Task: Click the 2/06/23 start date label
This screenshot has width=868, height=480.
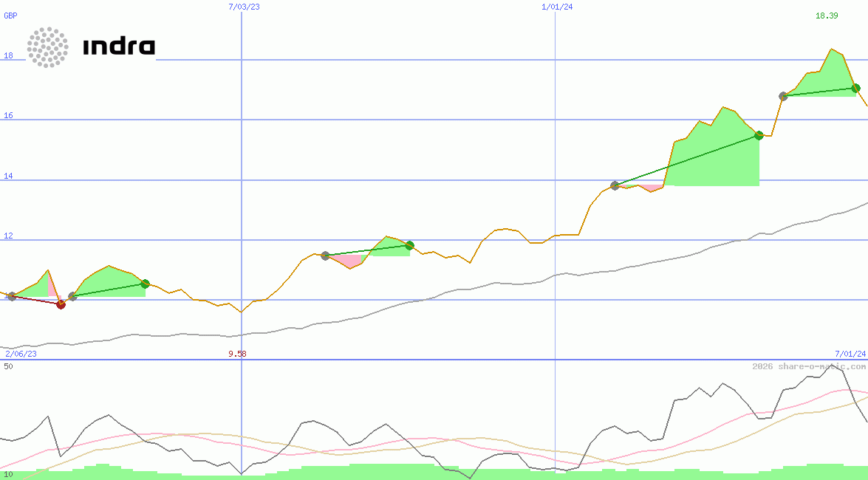Action: tap(21, 354)
